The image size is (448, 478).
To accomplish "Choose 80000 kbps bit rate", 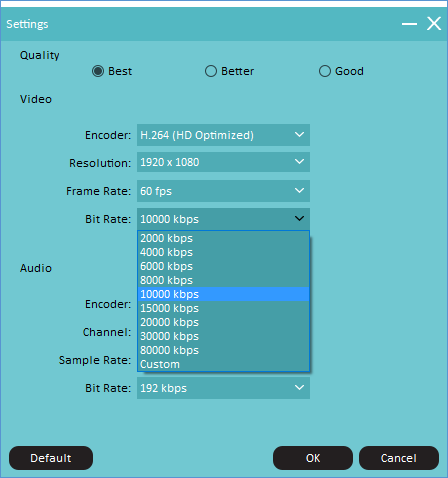I will [x=223, y=350].
